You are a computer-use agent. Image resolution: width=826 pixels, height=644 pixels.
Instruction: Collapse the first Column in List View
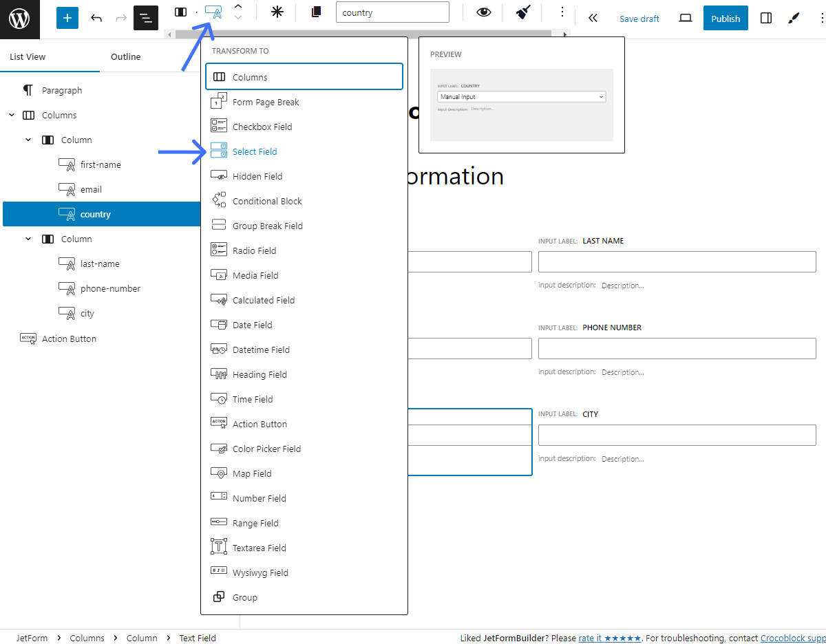point(28,140)
